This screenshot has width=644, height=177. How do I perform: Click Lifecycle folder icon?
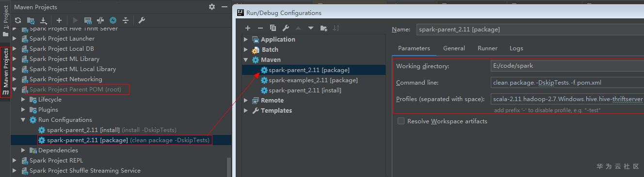click(33, 100)
